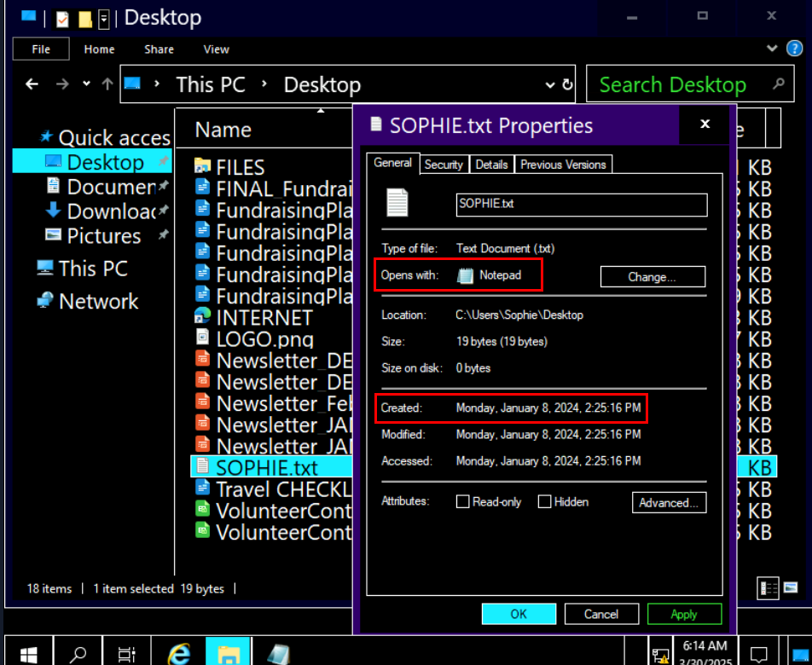
Task: Click the Help question mark icon
Action: (793, 49)
